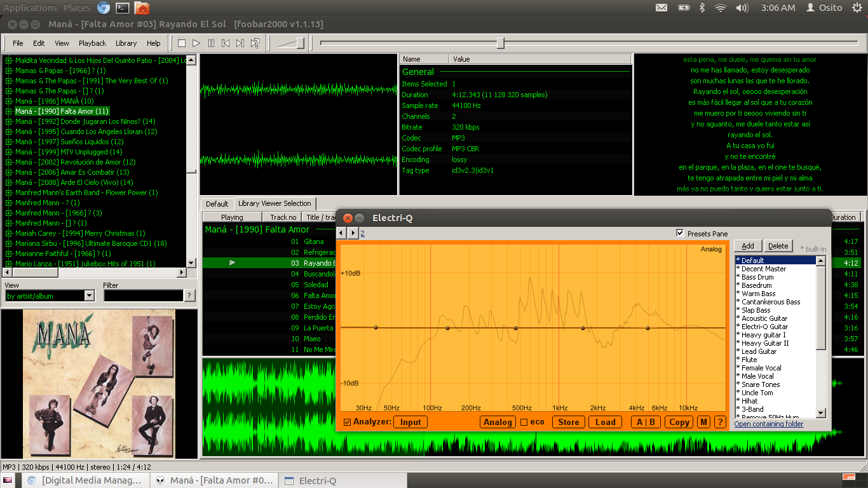Viewport: 868px width, 488px height.
Task: Expand Mario Lanza Jukebox Hits node
Action: [9, 264]
